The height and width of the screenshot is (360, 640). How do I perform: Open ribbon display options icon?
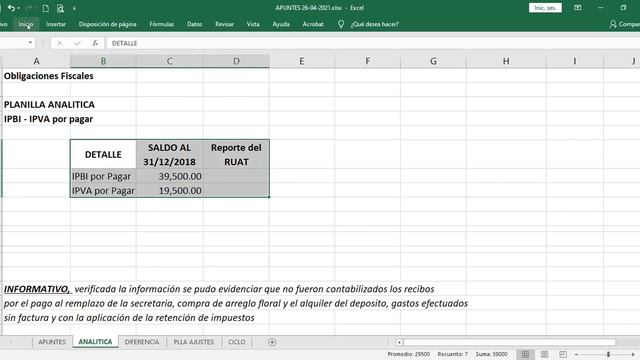[578, 8]
